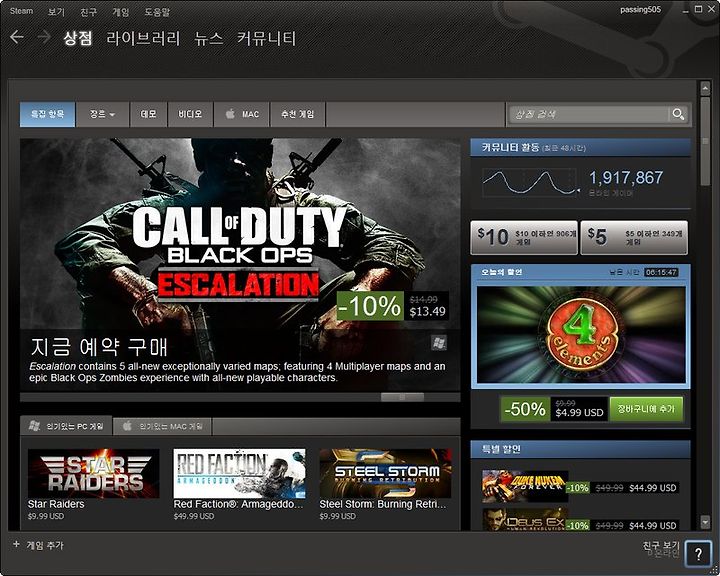
Task: Click in the store search field
Action: coord(589,114)
